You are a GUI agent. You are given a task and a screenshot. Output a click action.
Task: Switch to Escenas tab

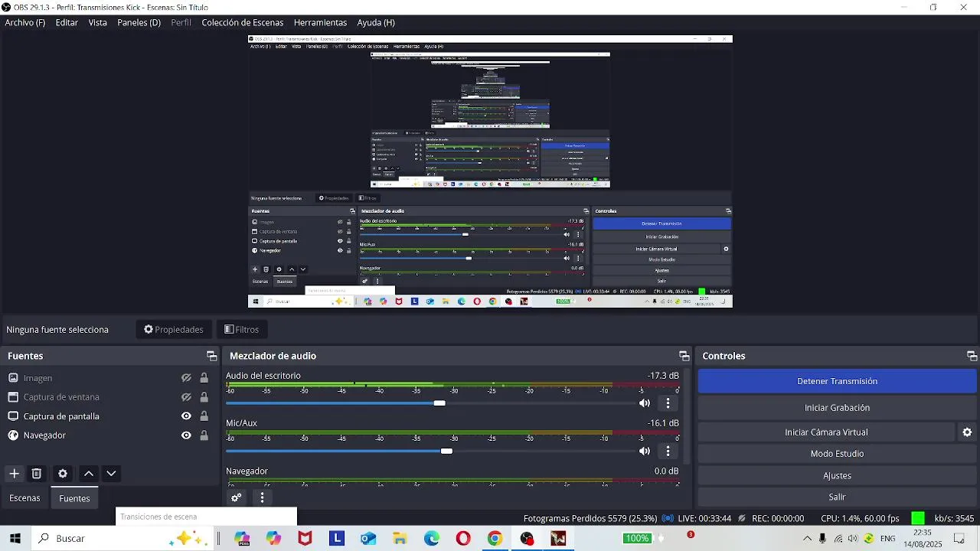24,498
